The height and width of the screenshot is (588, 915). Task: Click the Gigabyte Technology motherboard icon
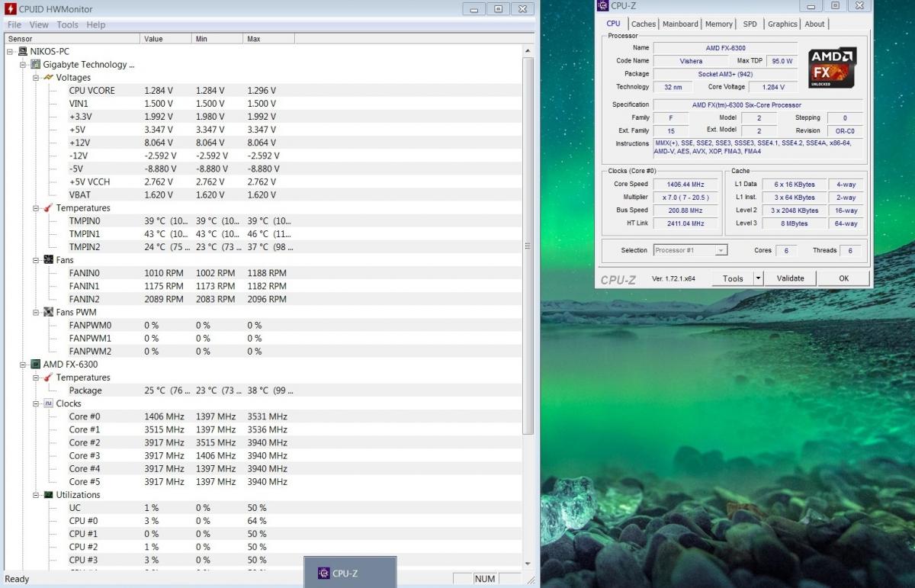[x=36, y=65]
